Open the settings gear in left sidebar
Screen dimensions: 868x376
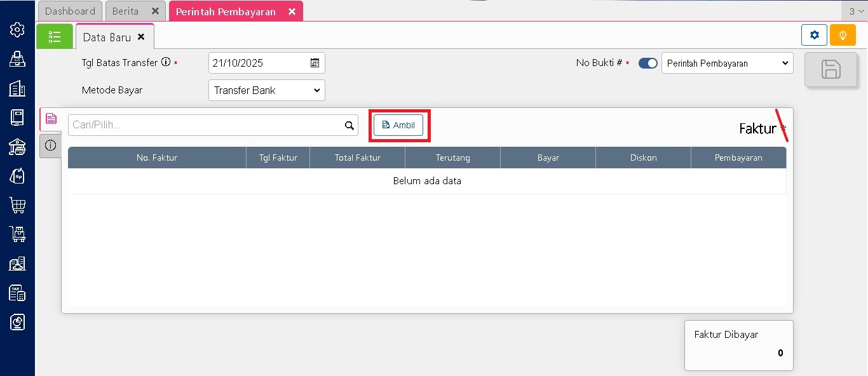click(17, 30)
